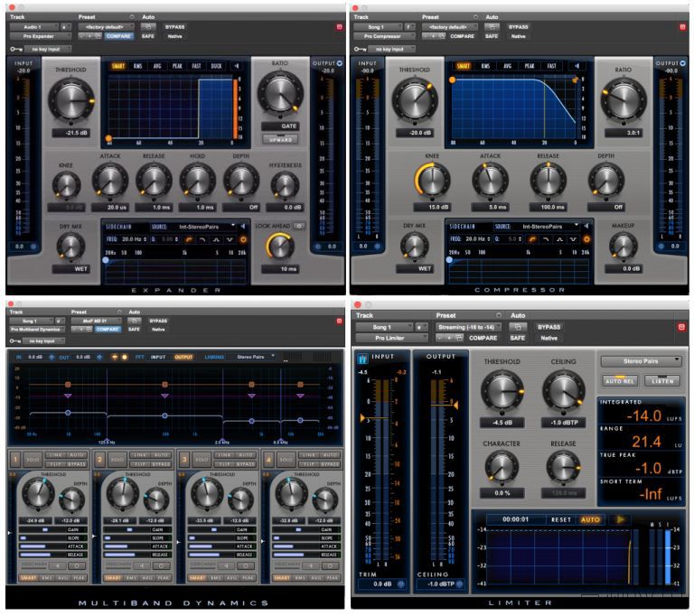
Task: Toggle AUTO REL in the Limiter
Action: click(x=620, y=380)
